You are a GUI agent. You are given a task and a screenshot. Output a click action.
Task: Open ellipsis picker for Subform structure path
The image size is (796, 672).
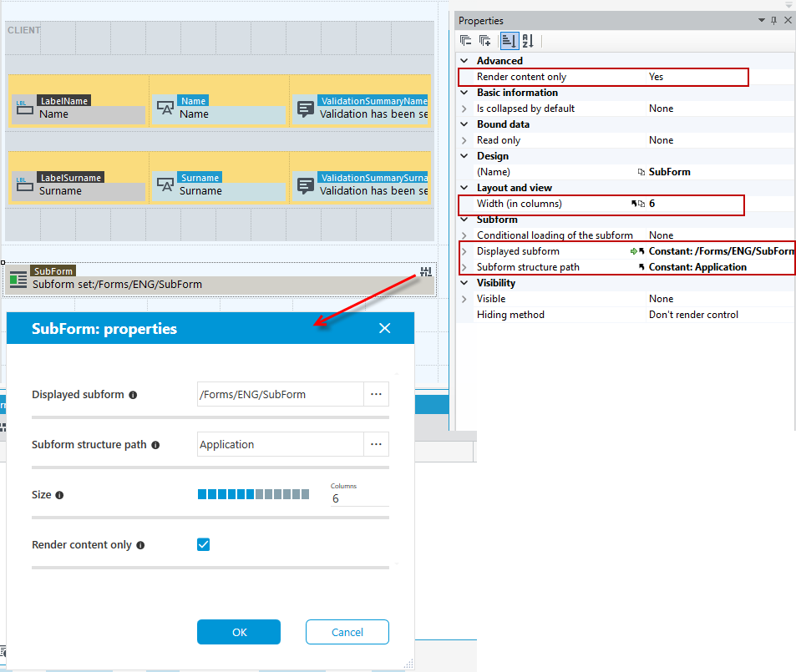(x=376, y=444)
